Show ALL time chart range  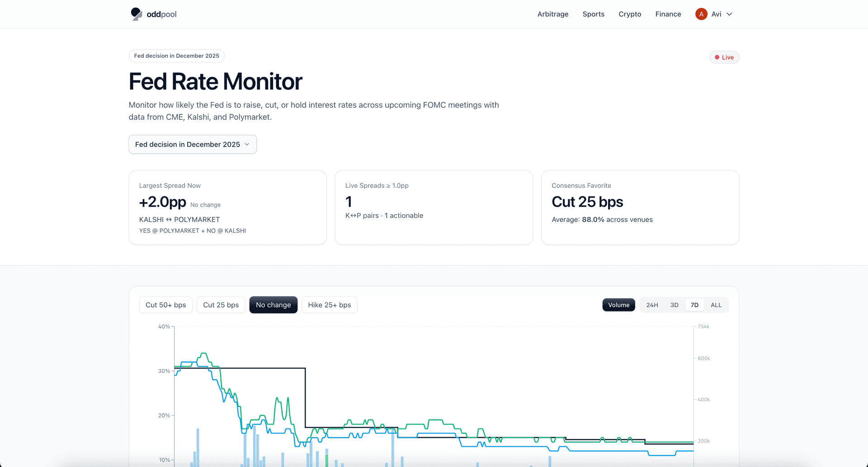(x=716, y=305)
